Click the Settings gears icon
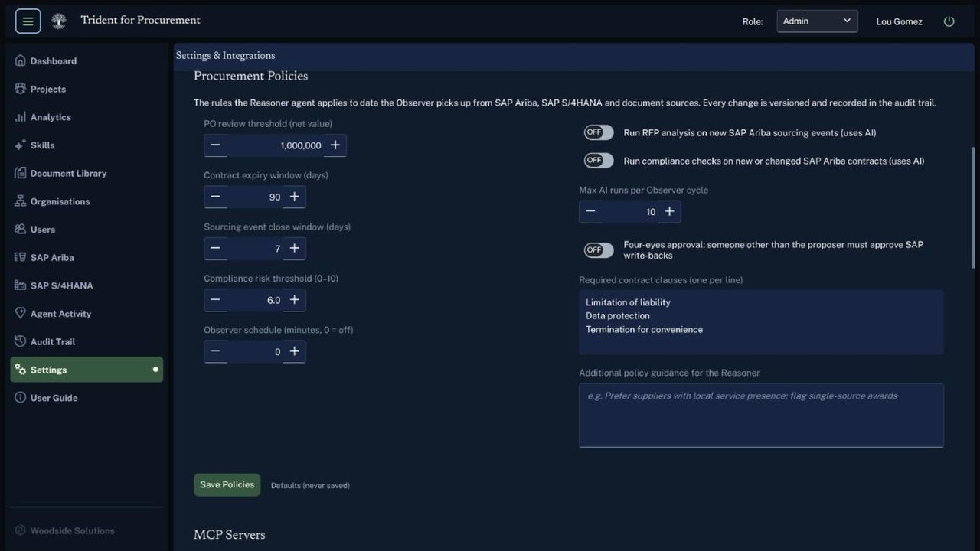 [x=21, y=370]
